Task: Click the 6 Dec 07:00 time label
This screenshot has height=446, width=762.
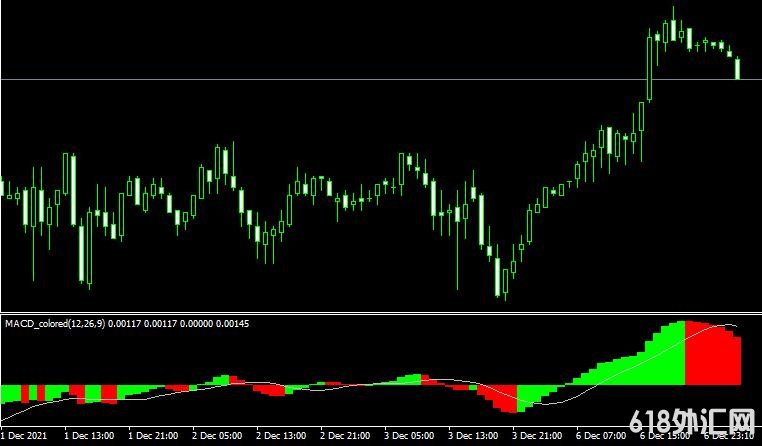Action: tap(600, 437)
